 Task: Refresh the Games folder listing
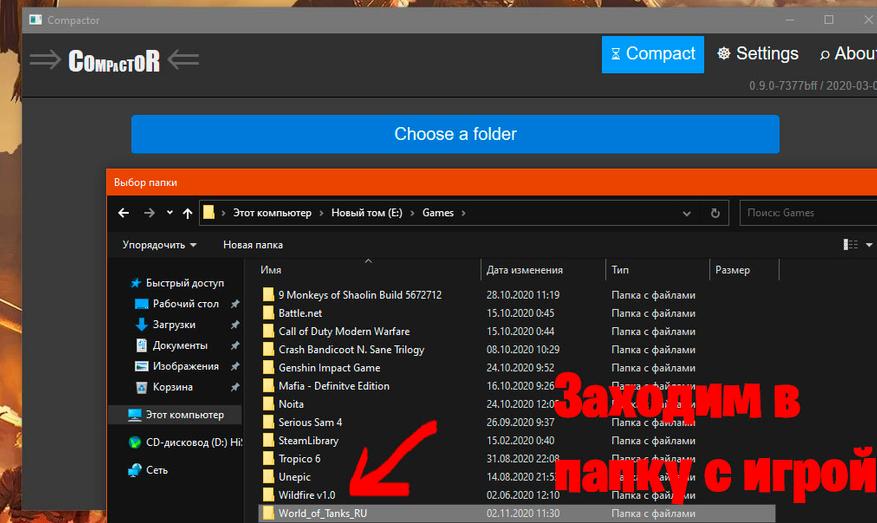[x=715, y=213]
